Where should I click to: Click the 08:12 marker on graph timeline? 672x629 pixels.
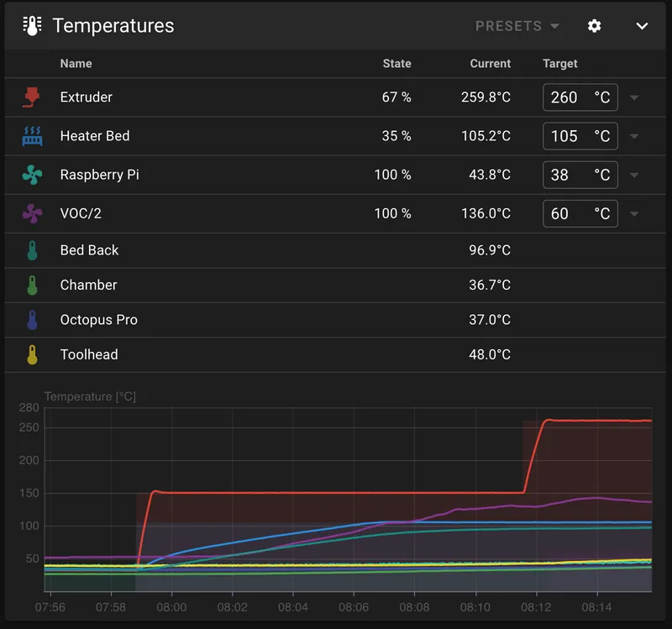(x=536, y=607)
